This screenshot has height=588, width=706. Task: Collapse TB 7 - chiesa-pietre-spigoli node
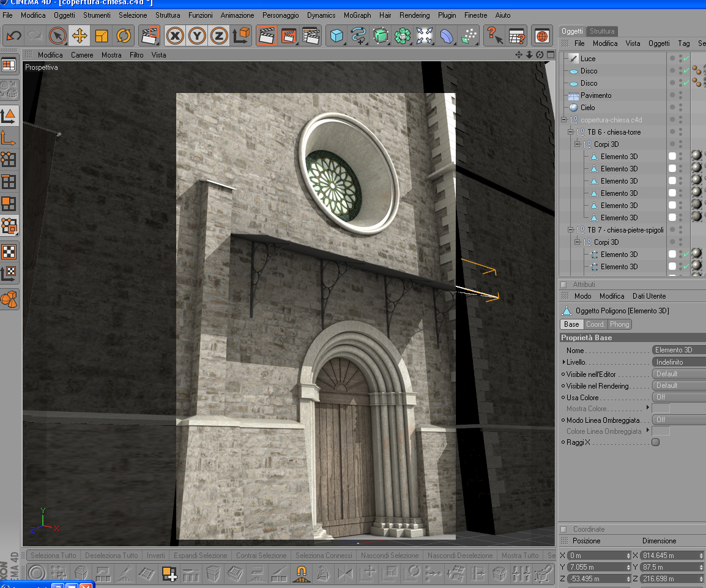click(x=570, y=229)
